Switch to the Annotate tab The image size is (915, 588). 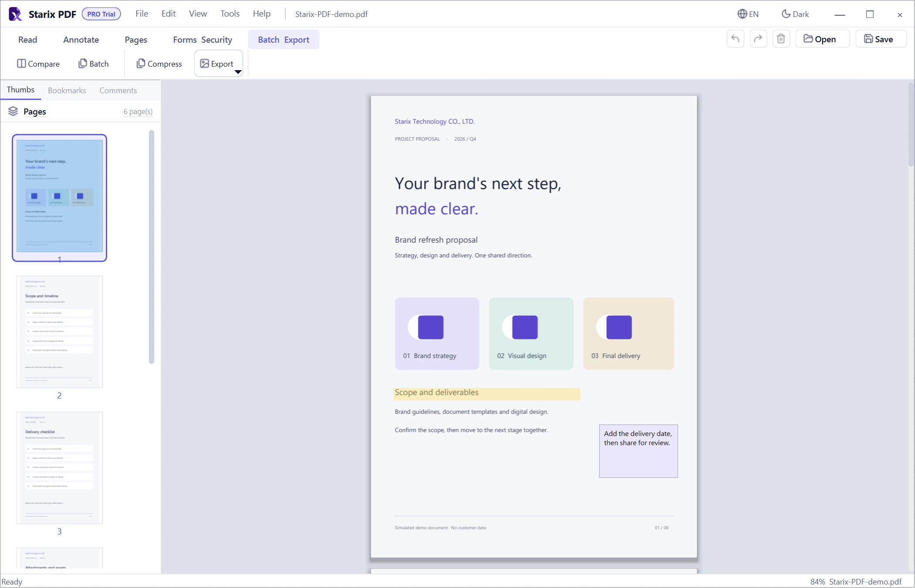[x=81, y=40]
